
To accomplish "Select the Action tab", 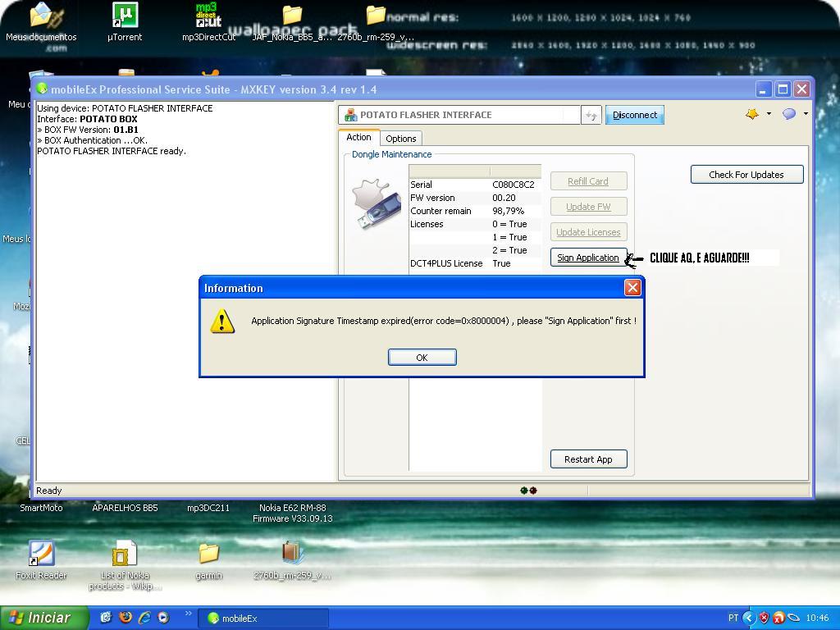I will point(358,138).
